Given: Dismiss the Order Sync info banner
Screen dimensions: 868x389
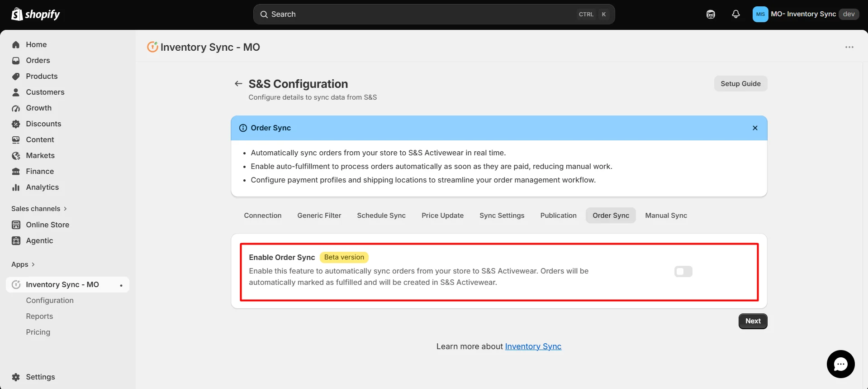Looking at the screenshot, I should (755, 128).
